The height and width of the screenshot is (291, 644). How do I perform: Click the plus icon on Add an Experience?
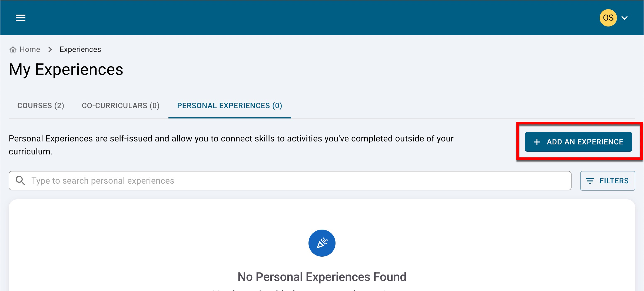click(x=537, y=142)
